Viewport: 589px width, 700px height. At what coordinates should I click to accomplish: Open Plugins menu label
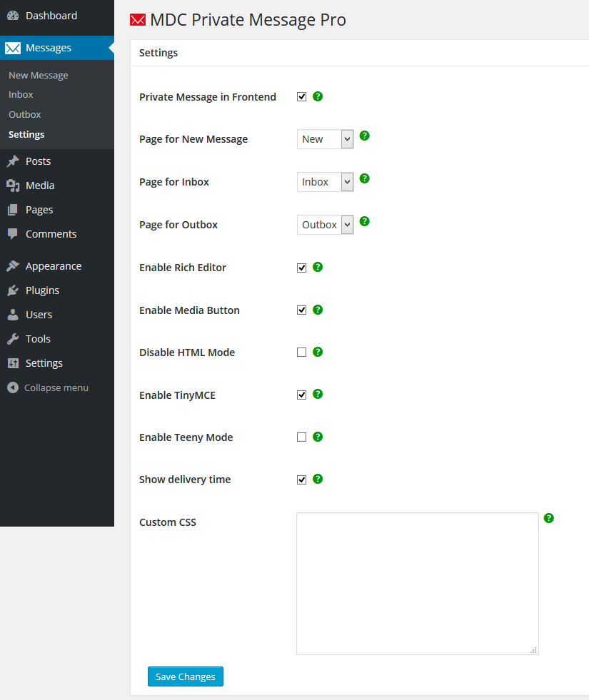[42, 290]
